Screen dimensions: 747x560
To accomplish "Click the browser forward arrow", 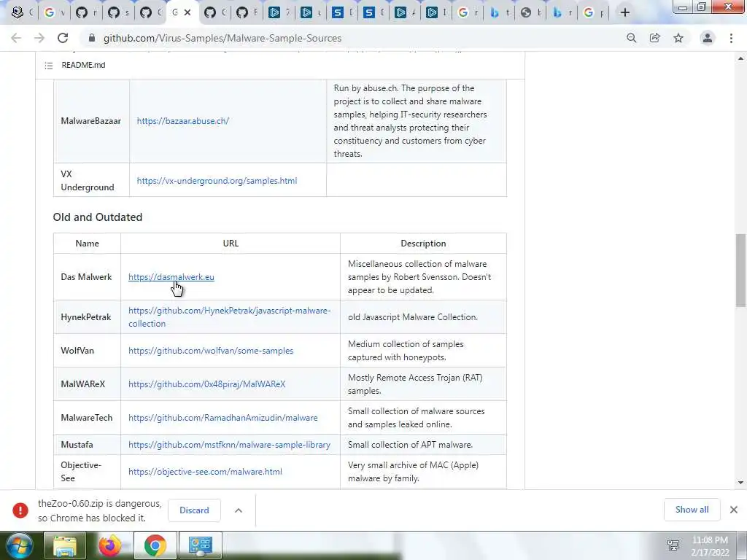I will 39,38.
